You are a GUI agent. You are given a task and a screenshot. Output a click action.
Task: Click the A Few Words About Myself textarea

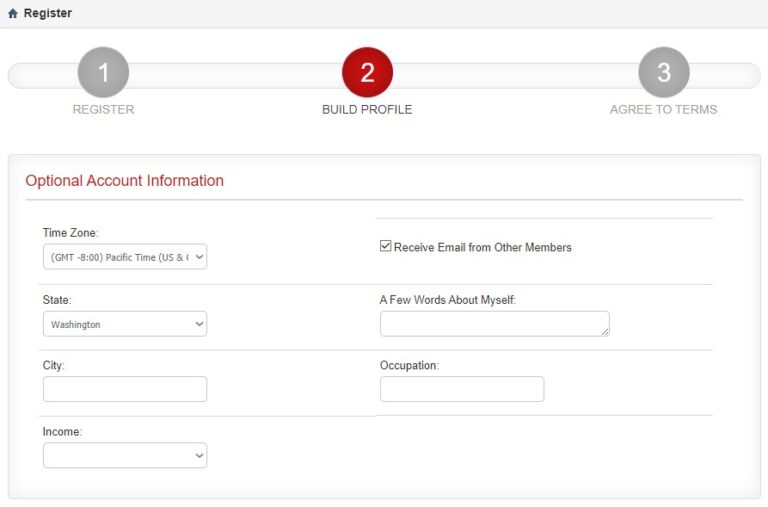[x=494, y=323]
